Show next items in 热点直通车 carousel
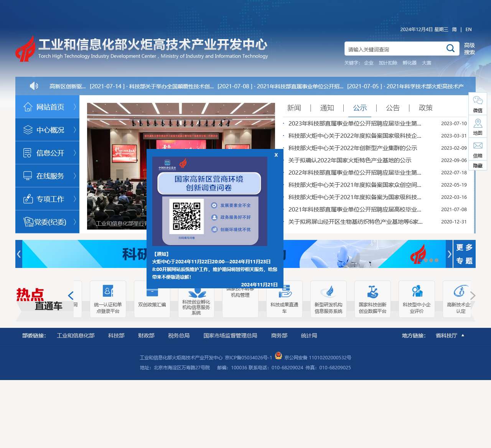Image resolution: width=491 pixels, height=448 pixels. [473, 296]
